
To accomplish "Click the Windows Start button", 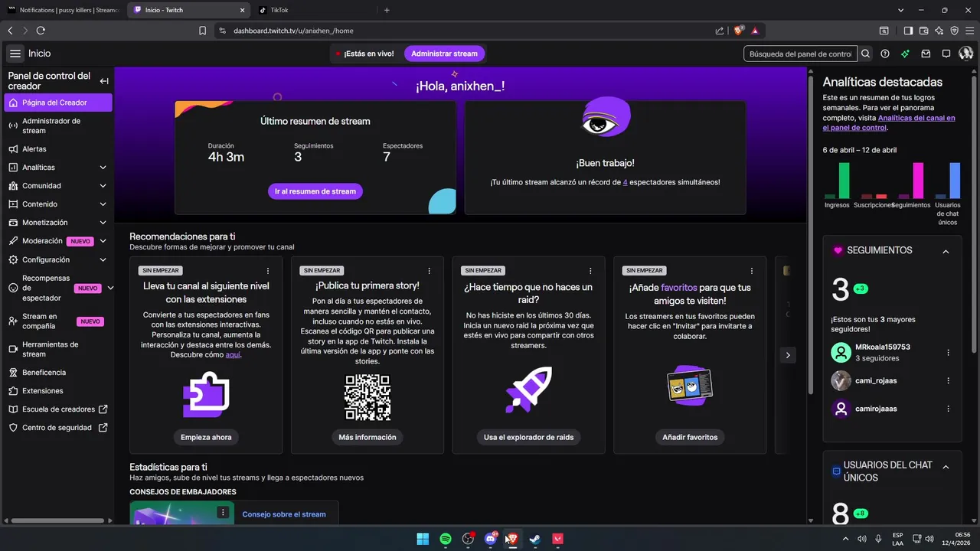I will point(423,539).
